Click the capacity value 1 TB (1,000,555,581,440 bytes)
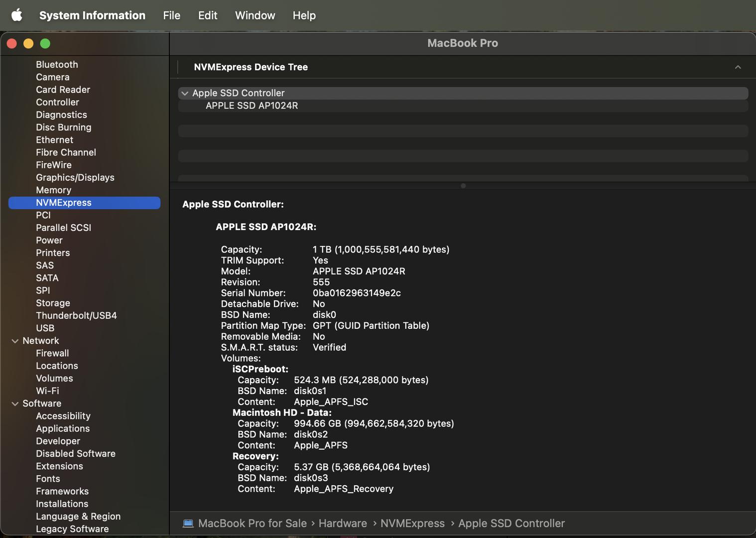The height and width of the screenshot is (538, 756). pyautogui.click(x=381, y=250)
